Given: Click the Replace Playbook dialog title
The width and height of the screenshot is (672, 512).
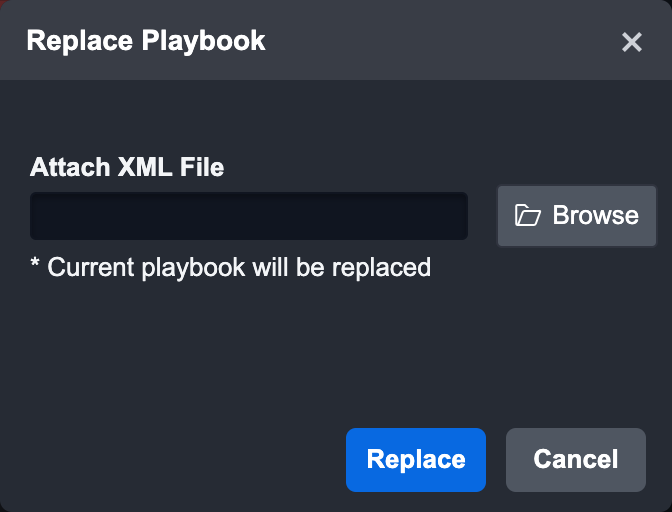Looking at the screenshot, I should point(146,41).
